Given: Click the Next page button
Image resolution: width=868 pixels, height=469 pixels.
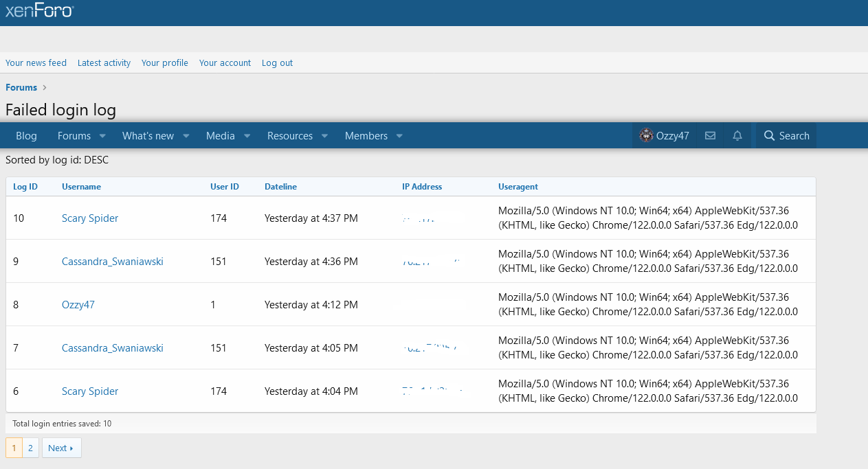Looking at the screenshot, I should pos(61,448).
